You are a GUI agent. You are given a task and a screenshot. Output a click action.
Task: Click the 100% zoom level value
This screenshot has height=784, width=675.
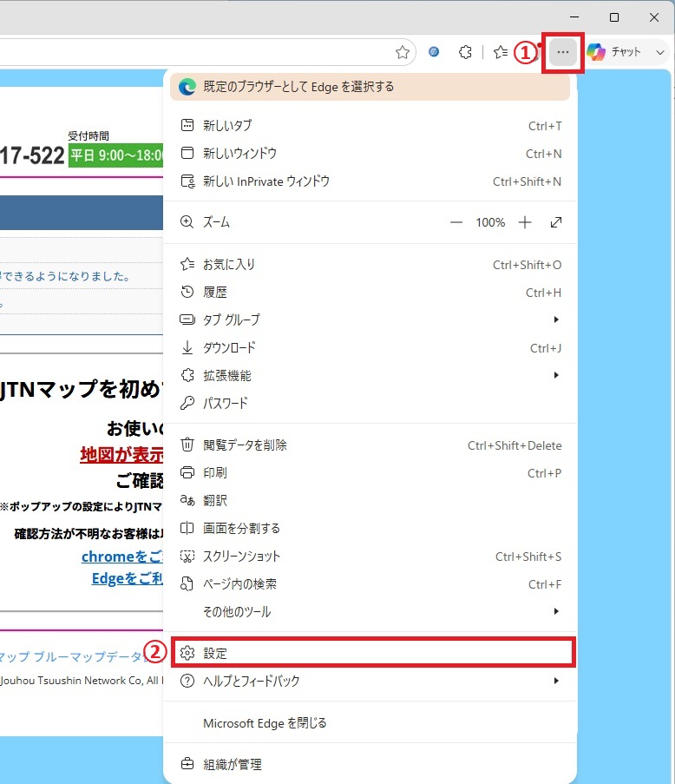490,222
